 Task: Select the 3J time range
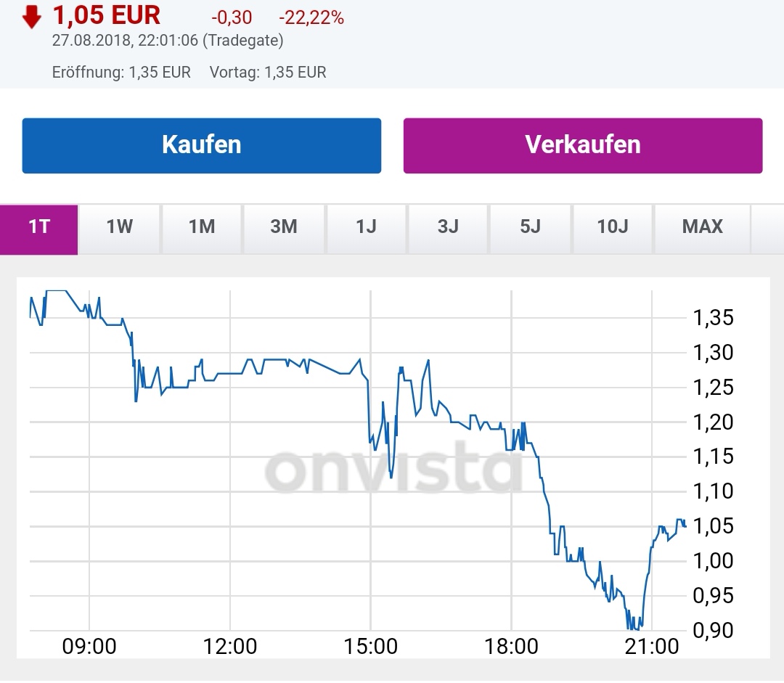pyautogui.click(x=448, y=228)
